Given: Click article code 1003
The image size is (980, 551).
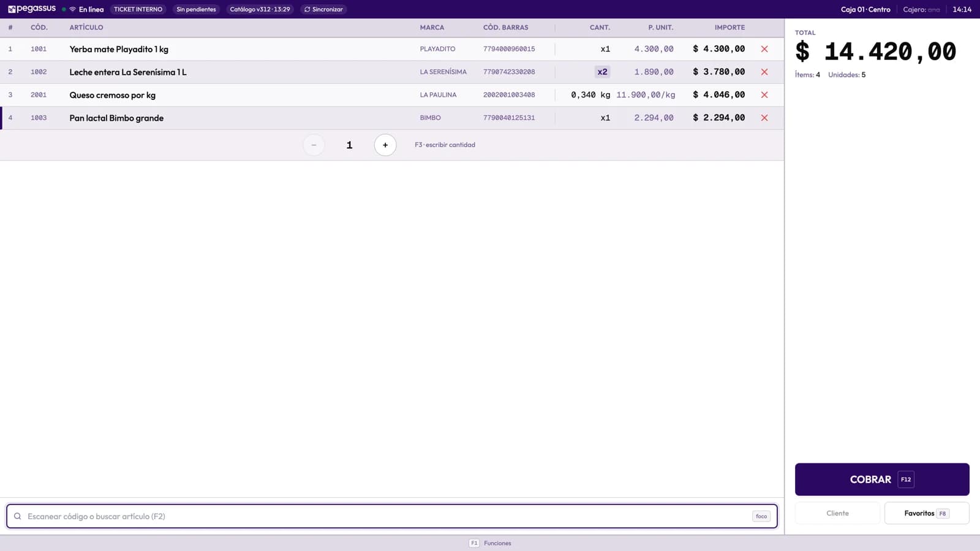Looking at the screenshot, I should pos(39,118).
